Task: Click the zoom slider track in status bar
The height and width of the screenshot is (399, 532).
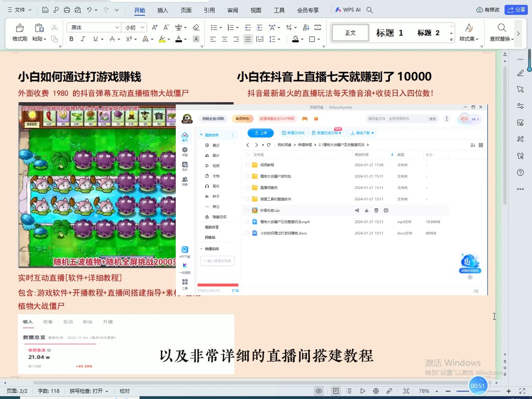Action: click(x=478, y=391)
